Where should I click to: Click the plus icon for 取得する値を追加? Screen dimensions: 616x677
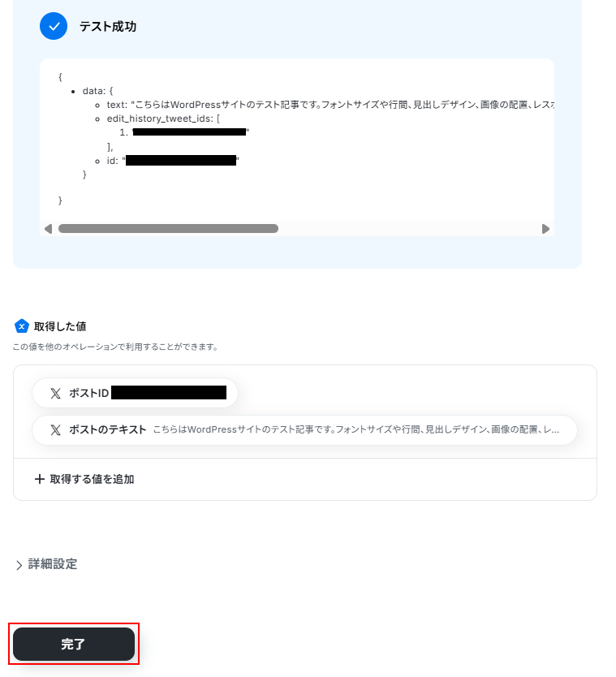coord(39,479)
